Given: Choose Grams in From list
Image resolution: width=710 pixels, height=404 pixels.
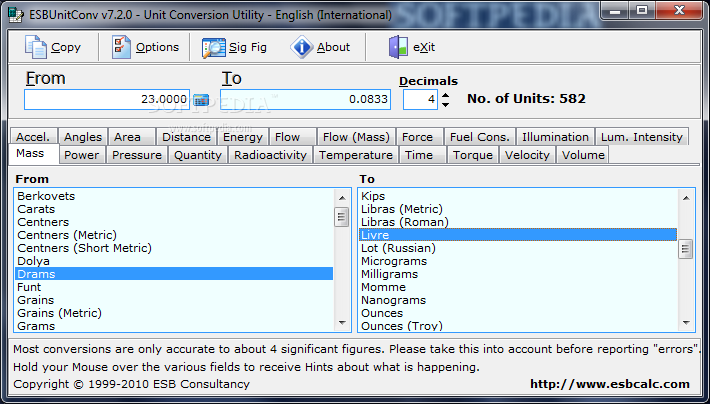Looking at the screenshot, I should (x=174, y=326).
